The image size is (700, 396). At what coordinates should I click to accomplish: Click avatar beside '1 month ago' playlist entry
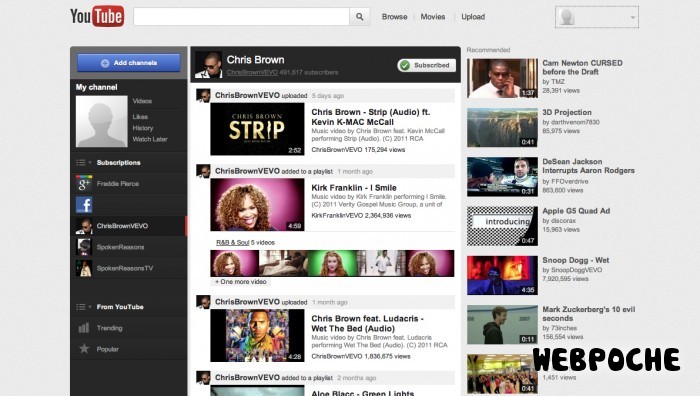point(203,171)
